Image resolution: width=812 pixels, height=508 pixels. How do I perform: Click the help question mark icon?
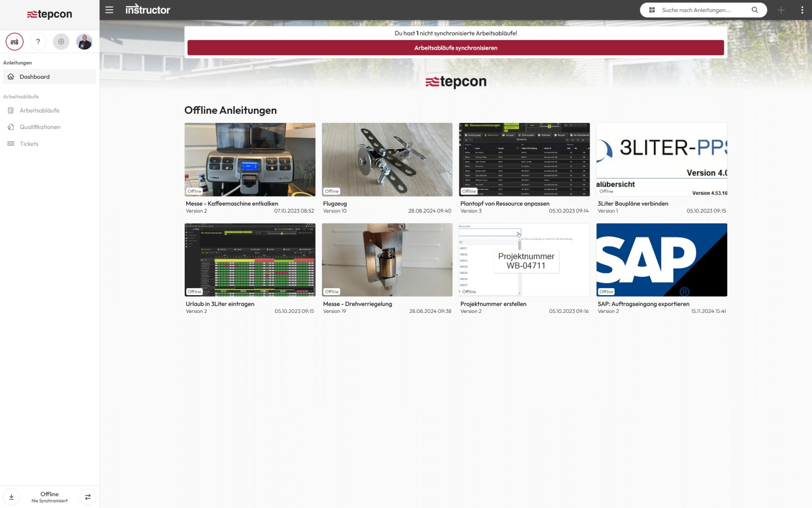tap(38, 42)
